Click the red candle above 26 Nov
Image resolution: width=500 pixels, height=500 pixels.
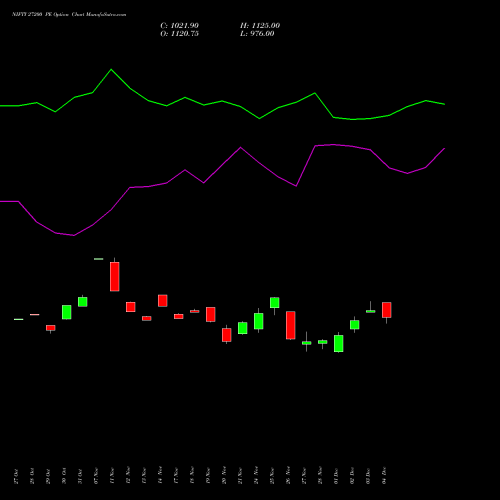pyautogui.click(x=291, y=325)
